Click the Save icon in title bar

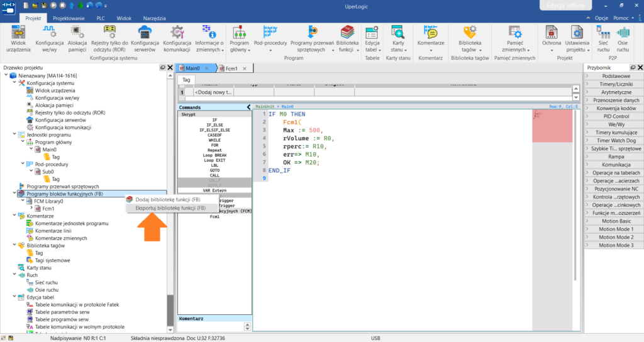44,5
